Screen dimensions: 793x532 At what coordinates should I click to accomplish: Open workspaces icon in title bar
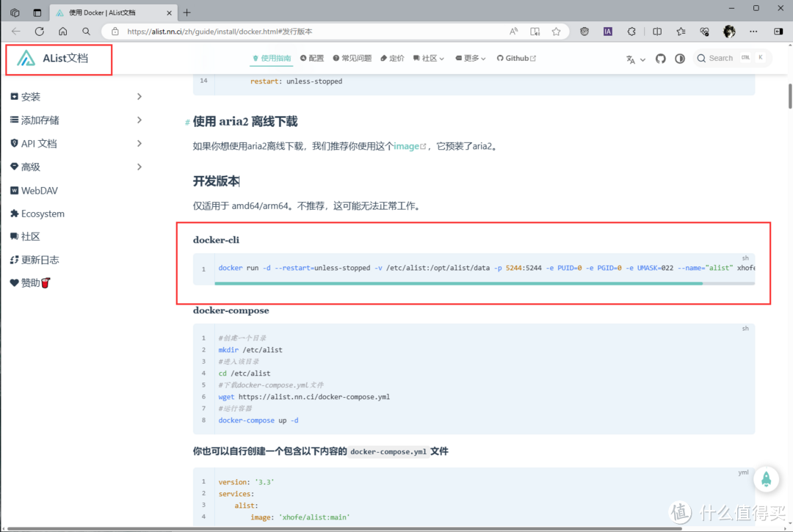(x=15, y=12)
